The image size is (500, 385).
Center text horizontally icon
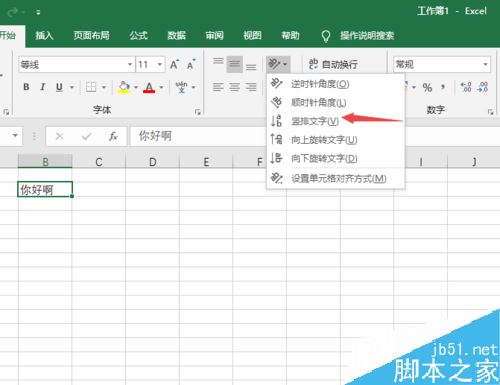235,87
